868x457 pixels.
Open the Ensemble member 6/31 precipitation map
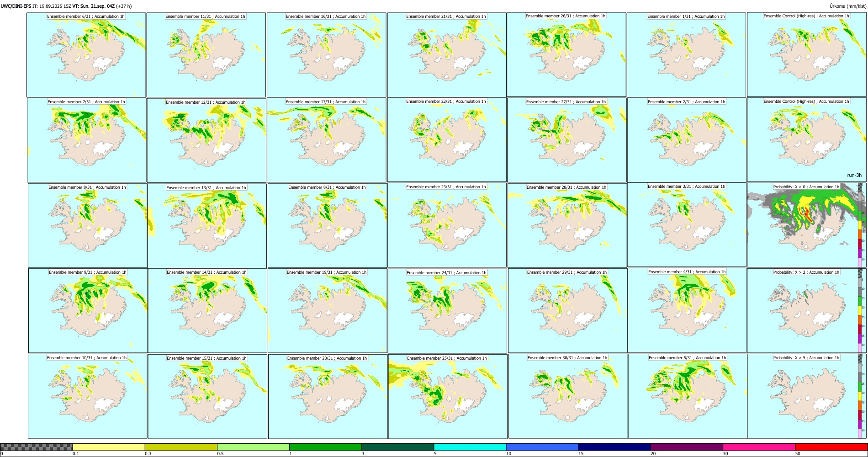click(86, 55)
